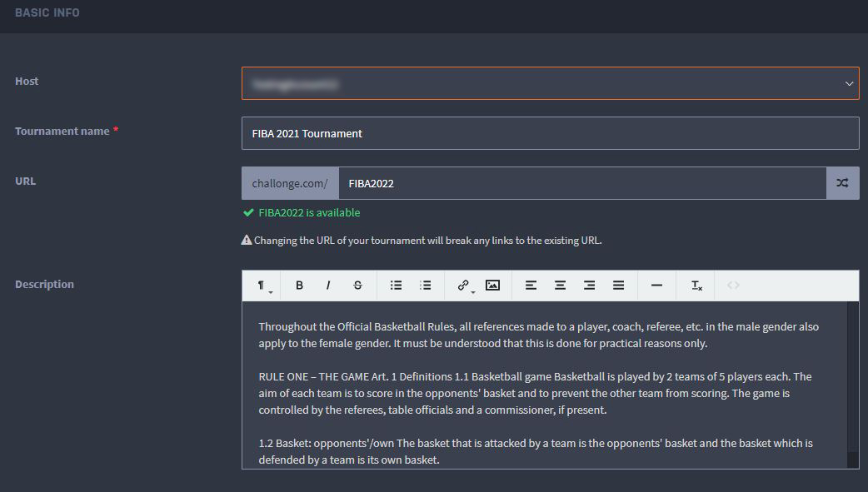Open the Host selection dropdown

[550, 83]
